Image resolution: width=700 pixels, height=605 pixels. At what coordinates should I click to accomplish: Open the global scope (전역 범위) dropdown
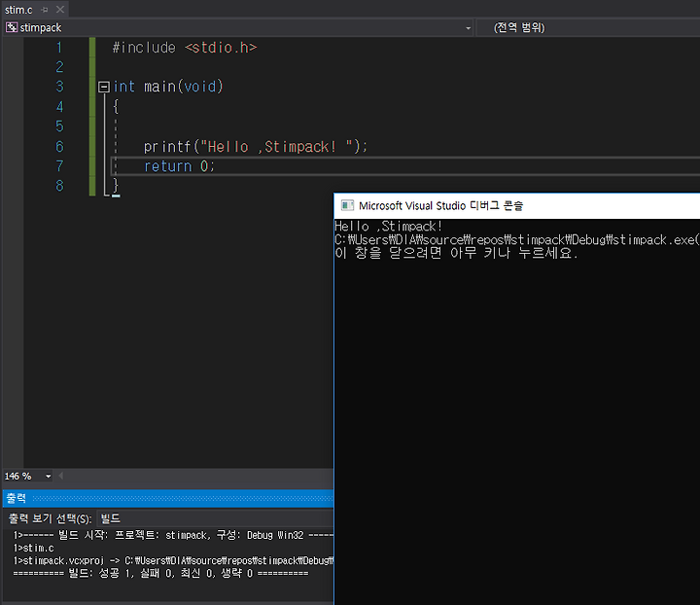587,27
